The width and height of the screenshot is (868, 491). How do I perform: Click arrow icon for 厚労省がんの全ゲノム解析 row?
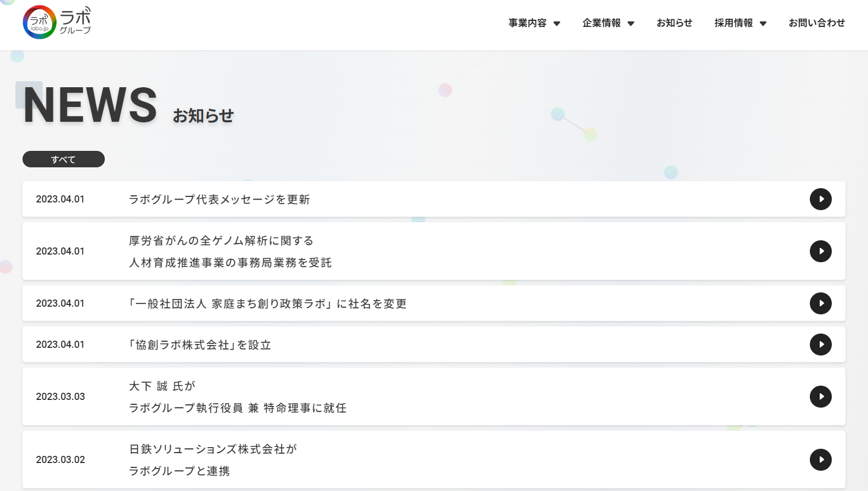coord(821,251)
